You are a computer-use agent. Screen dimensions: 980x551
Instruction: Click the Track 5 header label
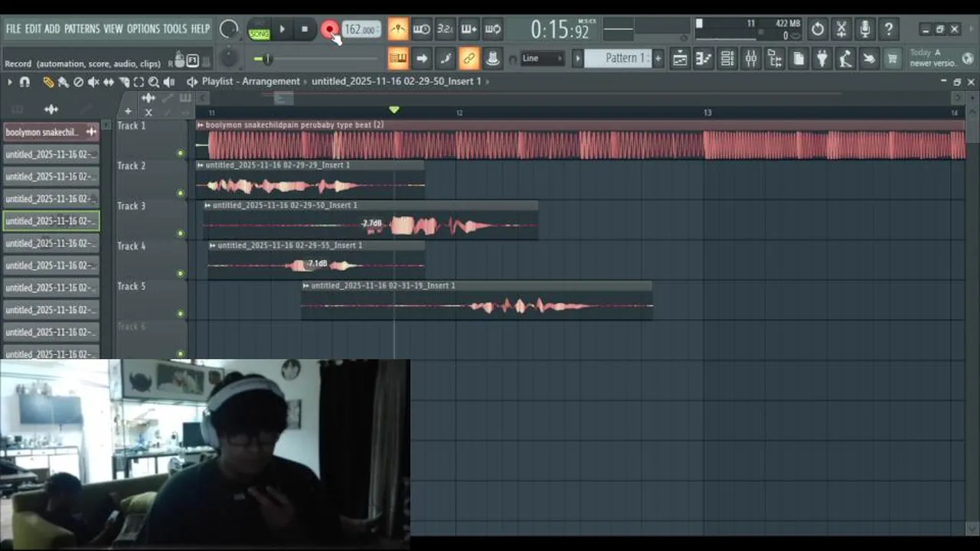point(131,286)
